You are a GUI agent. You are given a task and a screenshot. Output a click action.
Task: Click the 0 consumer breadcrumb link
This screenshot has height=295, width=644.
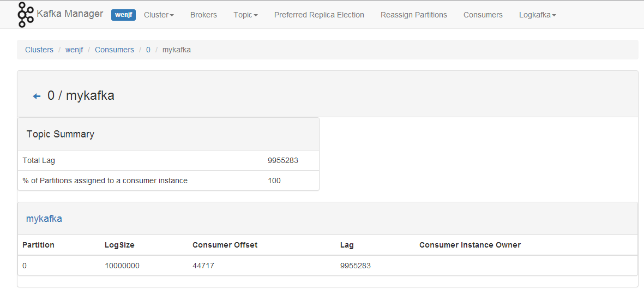coord(148,50)
